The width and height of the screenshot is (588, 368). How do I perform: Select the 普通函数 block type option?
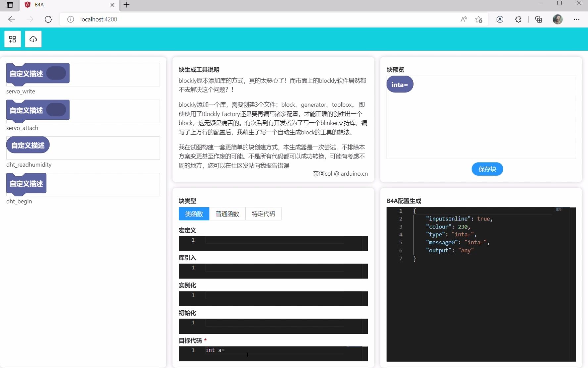coord(227,214)
